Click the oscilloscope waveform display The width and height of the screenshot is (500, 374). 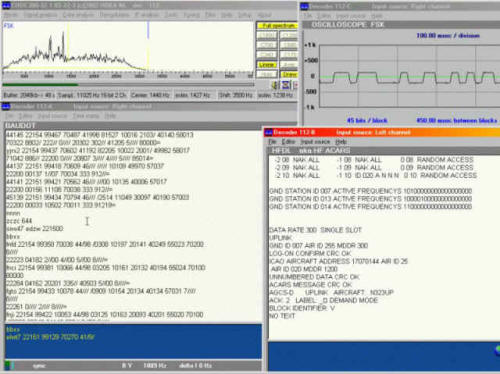pos(410,76)
